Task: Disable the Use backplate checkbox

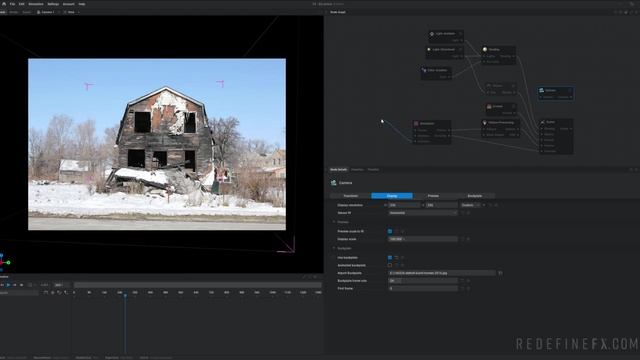Action: click(x=390, y=258)
